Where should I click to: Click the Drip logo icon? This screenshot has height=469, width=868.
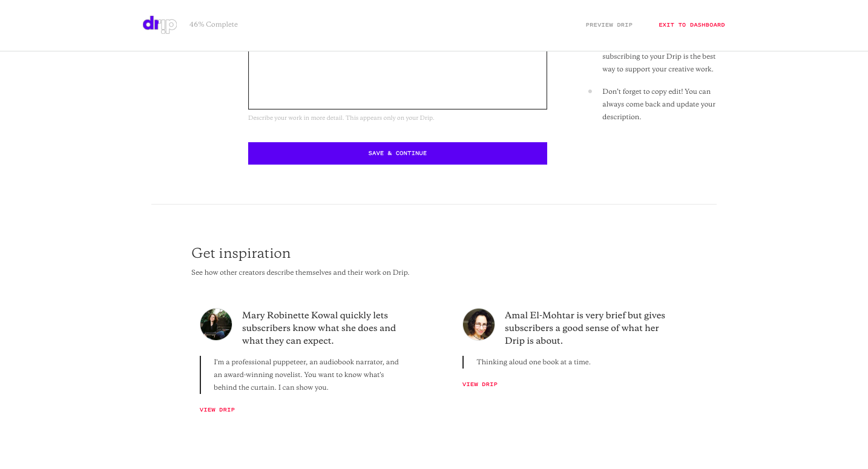click(x=160, y=24)
